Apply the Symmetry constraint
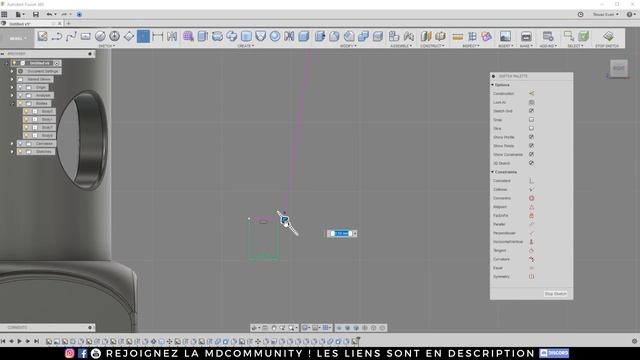The width and height of the screenshot is (640, 360). tap(531, 277)
